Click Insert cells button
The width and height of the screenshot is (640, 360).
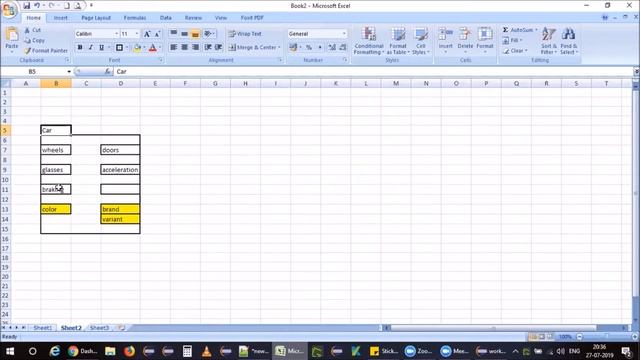446,40
